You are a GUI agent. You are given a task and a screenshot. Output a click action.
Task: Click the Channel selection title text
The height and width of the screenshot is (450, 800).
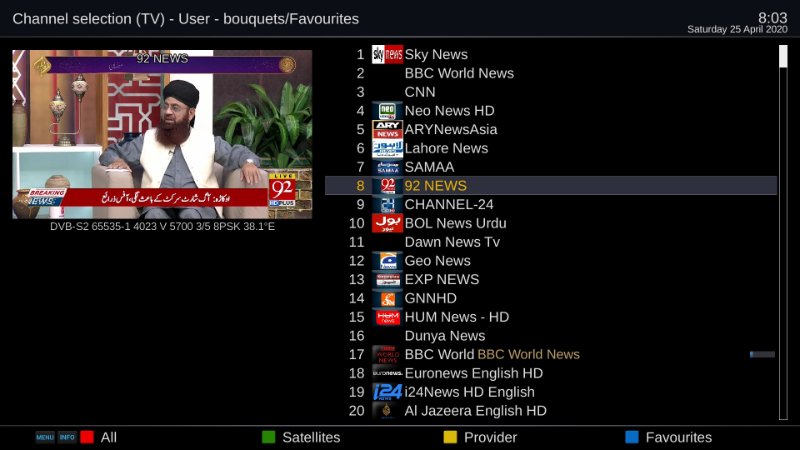(186, 19)
